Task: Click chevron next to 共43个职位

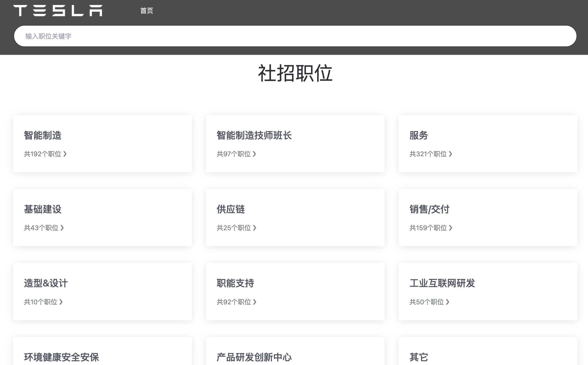Action: 62,228
